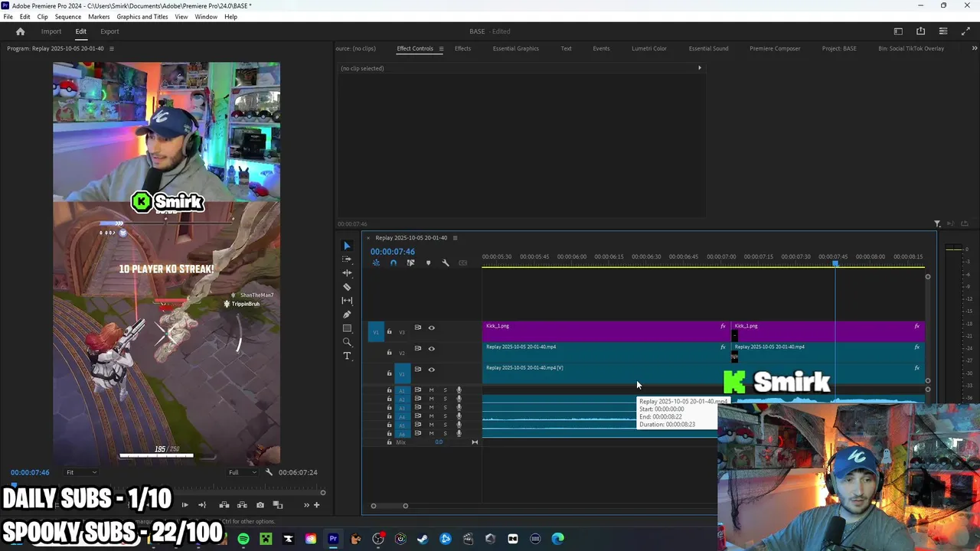Toggle nest-sequence insert mode button
This screenshot has width=980, height=551.
coord(376,263)
